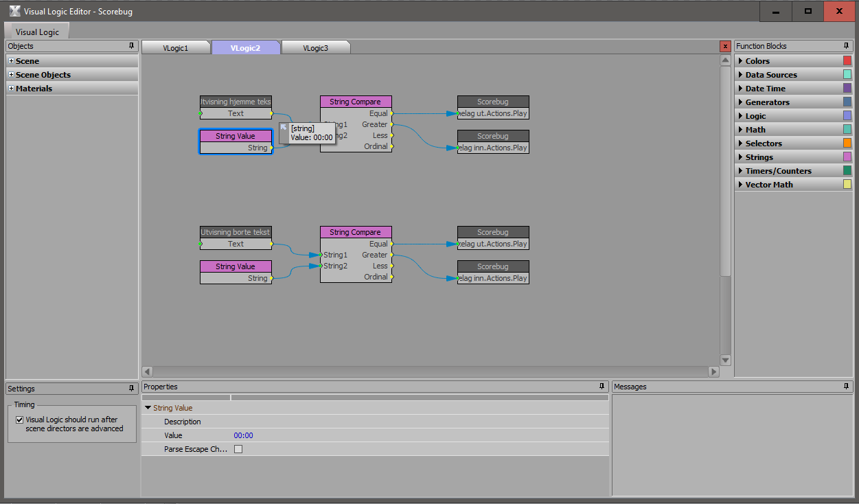The width and height of the screenshot is (859, 504).
Task: Toggle Visual Logic run after directors checkbox
Action: 20,420
